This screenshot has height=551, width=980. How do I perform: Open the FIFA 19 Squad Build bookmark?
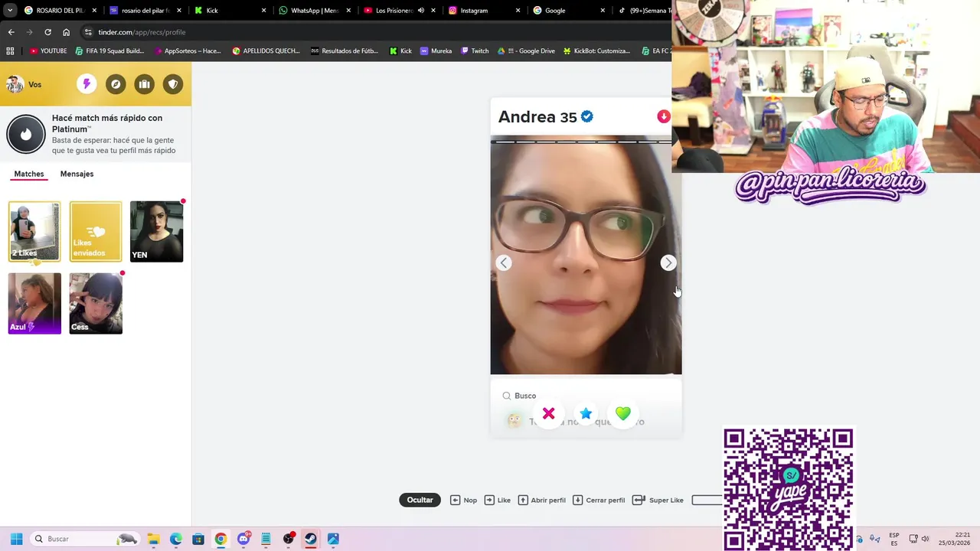[109, 51]
